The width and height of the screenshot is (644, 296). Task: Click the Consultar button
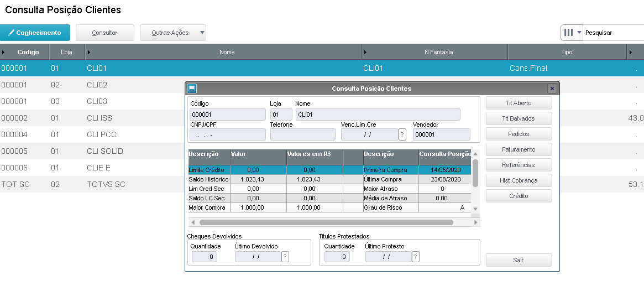(104, 33)
